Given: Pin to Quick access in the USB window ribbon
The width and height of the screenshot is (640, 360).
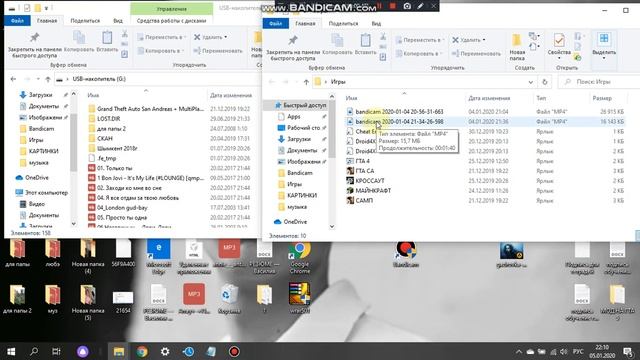Looking at the screenshot, I should (x=34, y=44).
